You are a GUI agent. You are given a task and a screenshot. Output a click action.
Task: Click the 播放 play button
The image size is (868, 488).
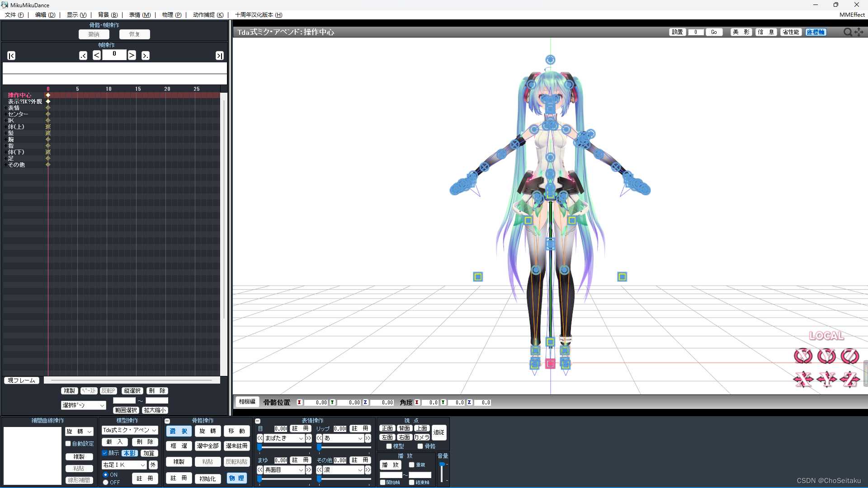click(390, 465)
